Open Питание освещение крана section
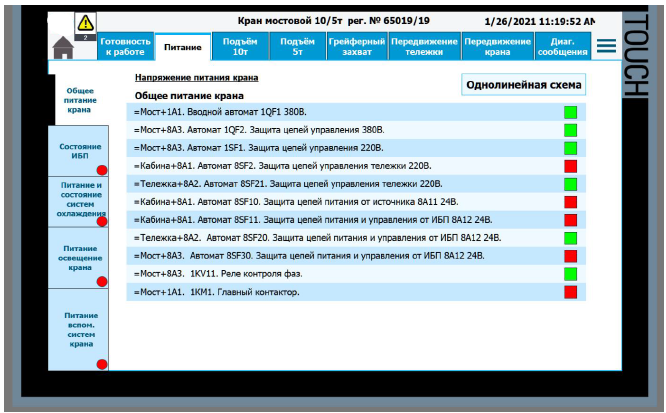 pos(78,258)
